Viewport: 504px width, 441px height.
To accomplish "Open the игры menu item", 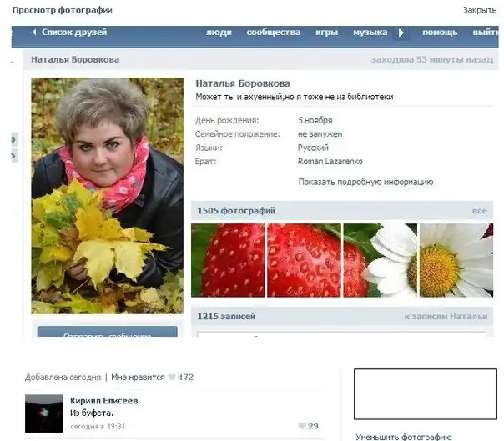I will click(326, 33).
